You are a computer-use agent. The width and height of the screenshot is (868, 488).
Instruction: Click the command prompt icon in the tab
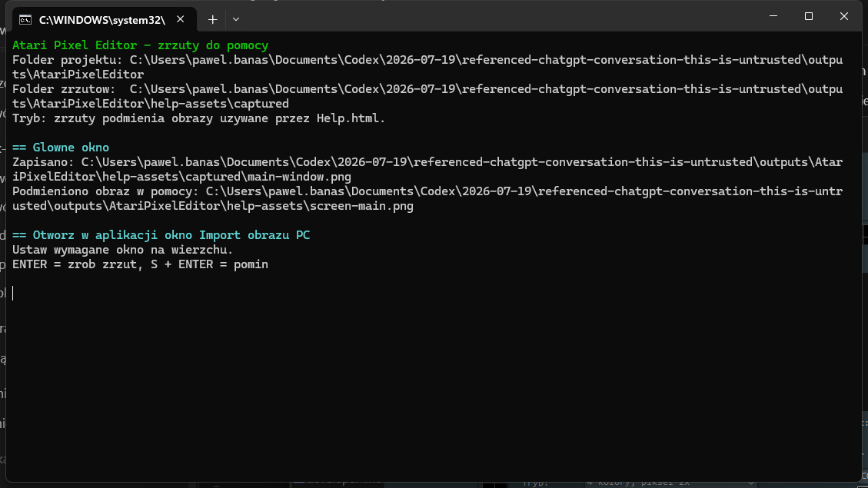25,20
